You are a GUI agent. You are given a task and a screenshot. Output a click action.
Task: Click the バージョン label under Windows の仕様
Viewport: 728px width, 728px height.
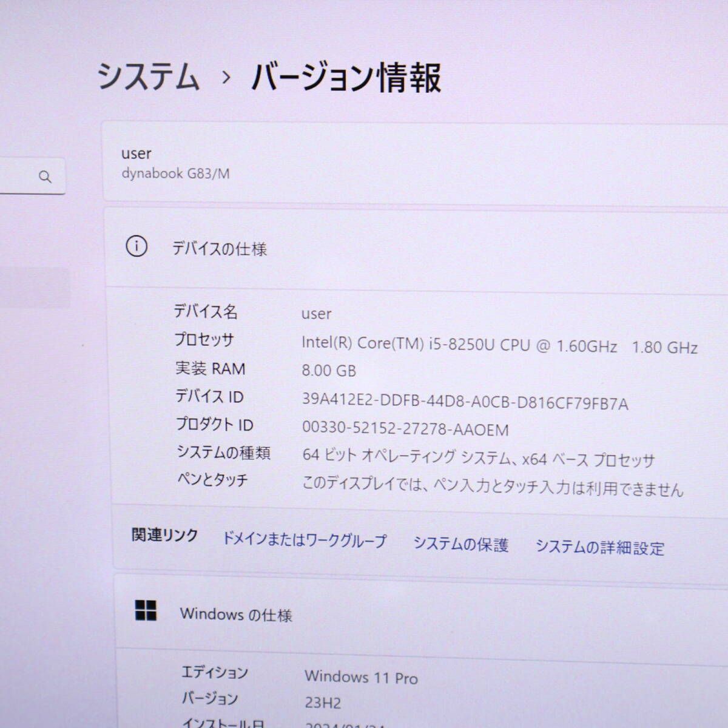pos(210,699)
